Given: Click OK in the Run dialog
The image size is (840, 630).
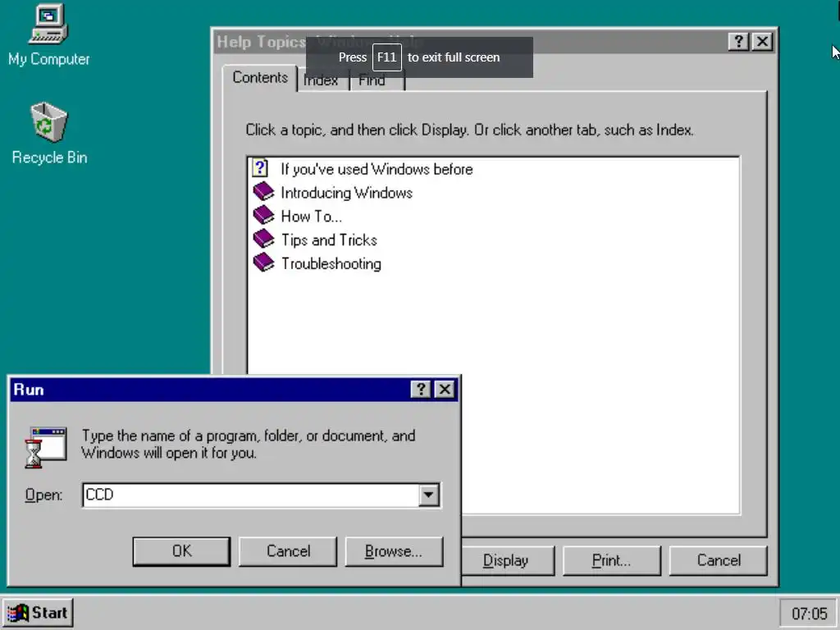Looking at the screenshot, I should [181, 550].
